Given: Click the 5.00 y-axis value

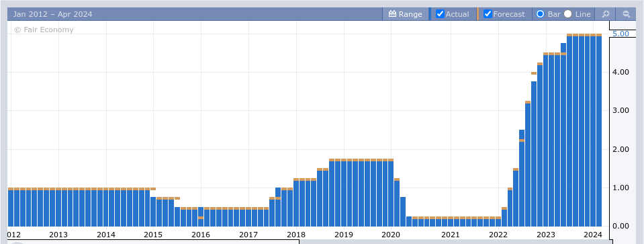Looking at the screenshot, I should [620, 34].
